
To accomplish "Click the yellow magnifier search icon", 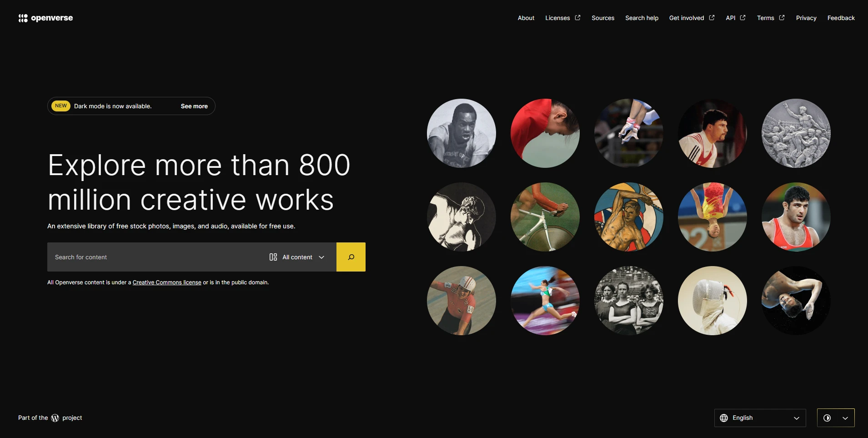I will pos(351,257).
